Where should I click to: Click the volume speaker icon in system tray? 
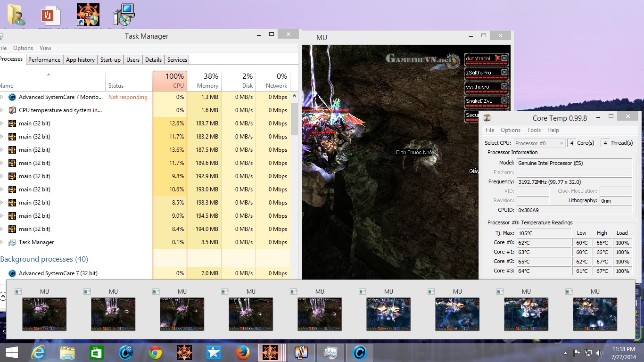pos(599,353)
